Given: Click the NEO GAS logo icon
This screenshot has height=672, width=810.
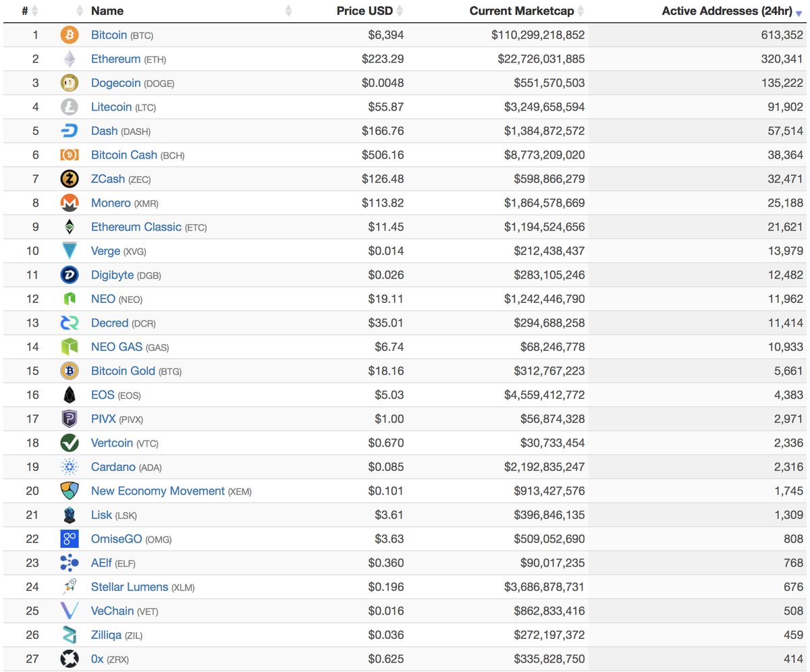Looking at the screenshot, I should [70, 347].
